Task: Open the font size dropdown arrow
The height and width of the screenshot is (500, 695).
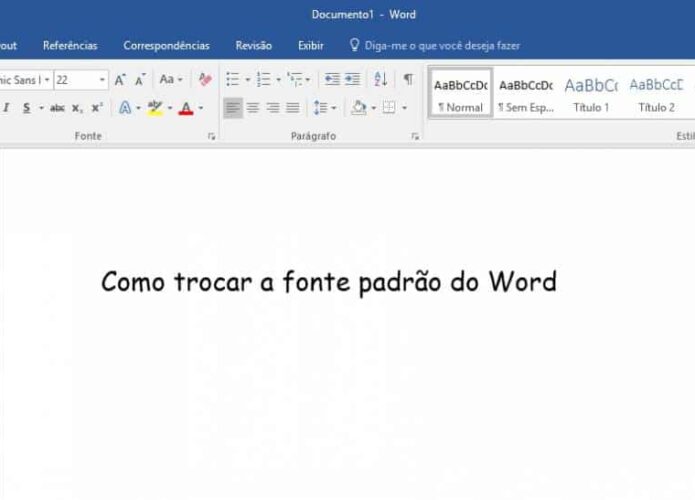Action: 102,80
